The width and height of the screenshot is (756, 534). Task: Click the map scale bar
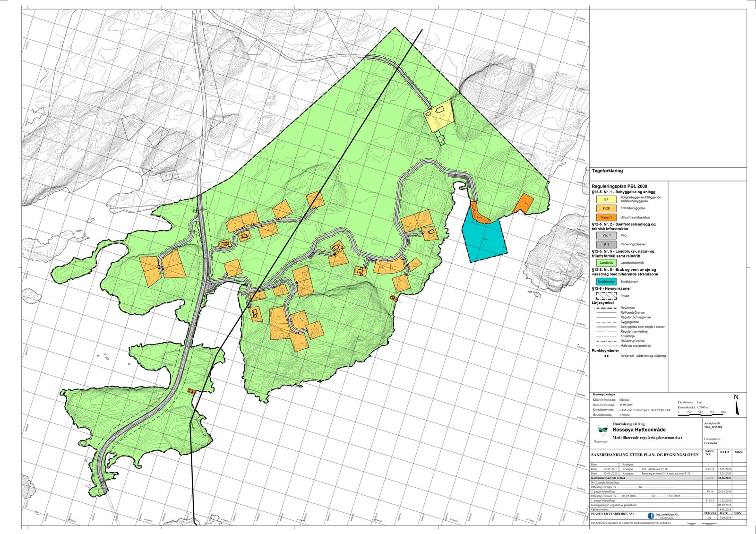click(702, 413)
